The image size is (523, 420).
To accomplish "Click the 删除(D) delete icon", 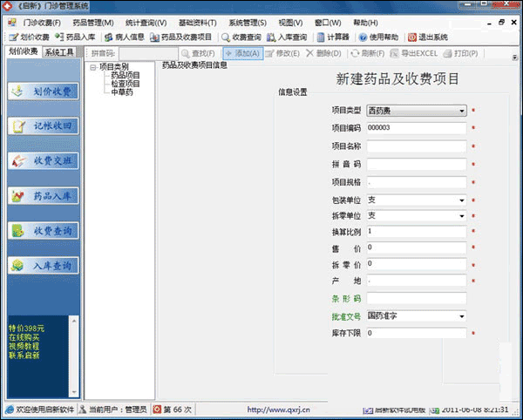I will [x=309, y=53].
